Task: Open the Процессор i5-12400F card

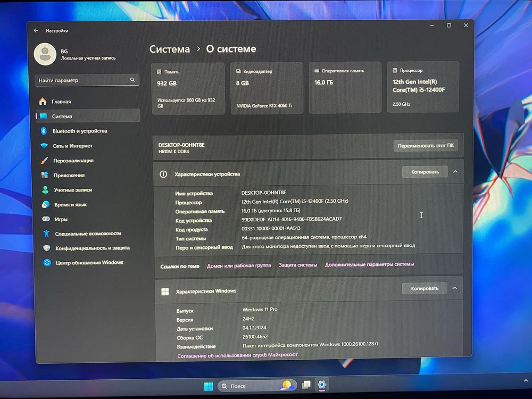Action: (x=423, y=87)
